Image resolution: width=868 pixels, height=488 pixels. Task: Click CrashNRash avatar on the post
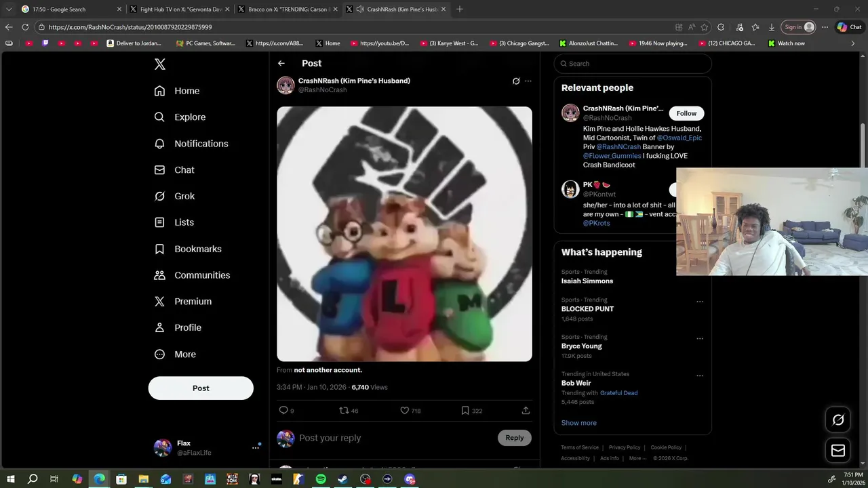tap(285, 85)
